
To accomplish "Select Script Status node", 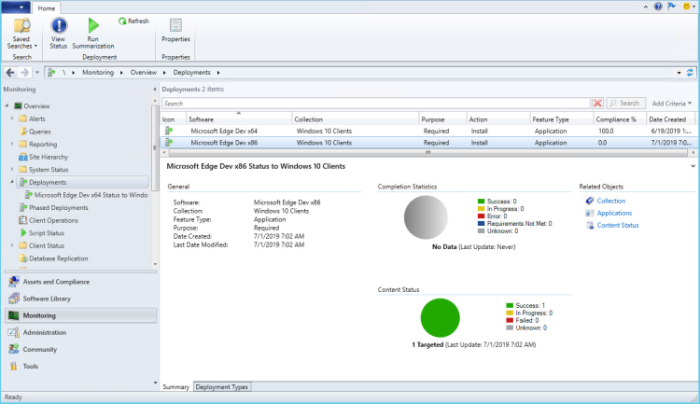I will pos(46,233).
